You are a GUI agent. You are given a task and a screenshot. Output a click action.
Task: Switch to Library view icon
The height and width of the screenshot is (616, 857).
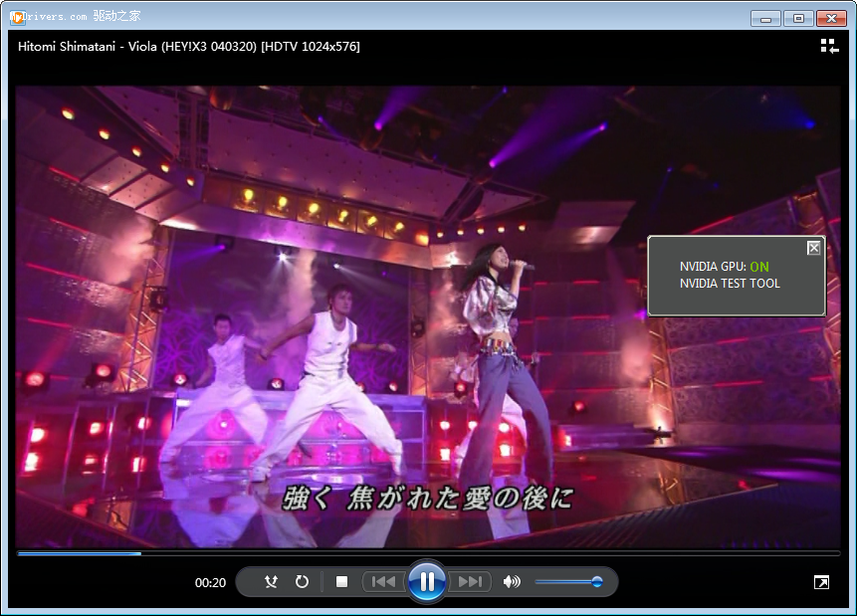tap(829, 47)
